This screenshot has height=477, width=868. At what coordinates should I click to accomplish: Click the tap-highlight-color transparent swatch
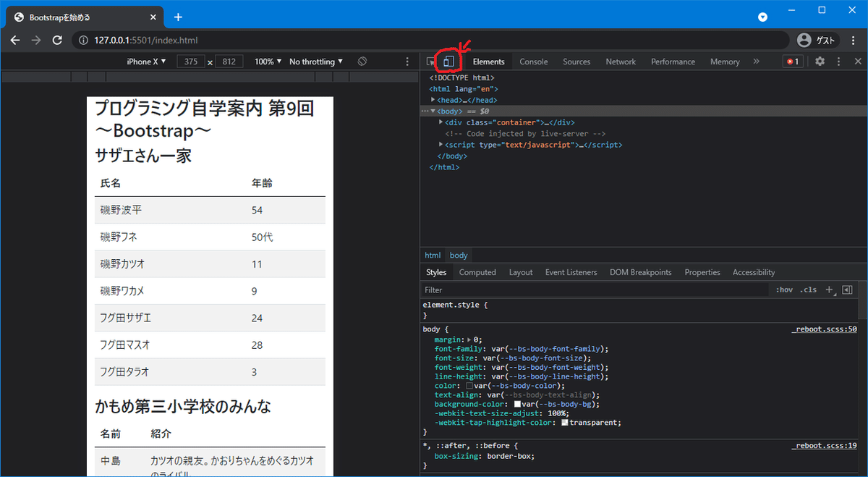[565, 422]
